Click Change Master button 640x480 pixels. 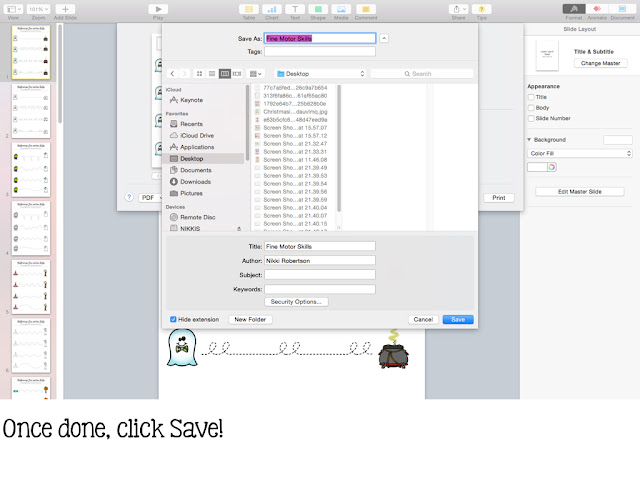click(600, 63)
